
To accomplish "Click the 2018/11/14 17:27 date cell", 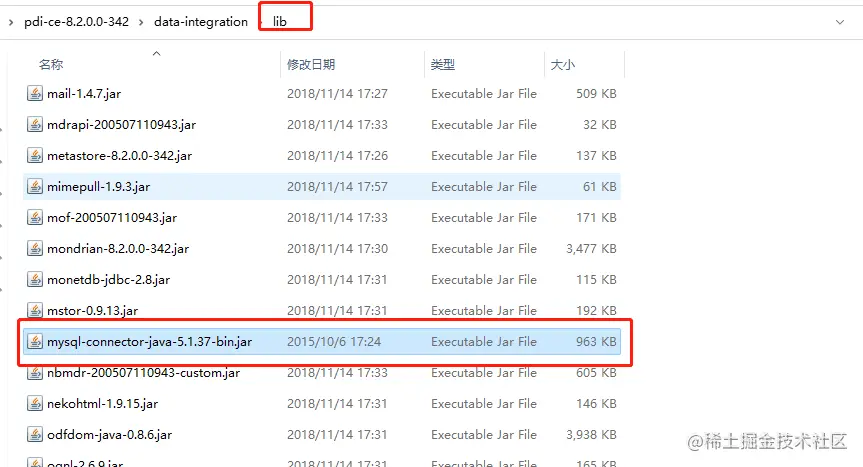I will point(337,94).
